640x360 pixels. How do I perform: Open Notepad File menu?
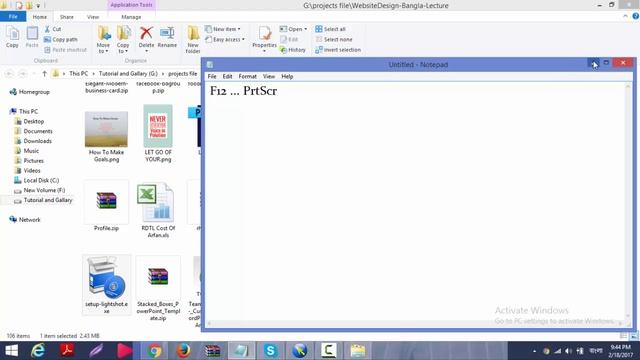click(x=212, y=76)
